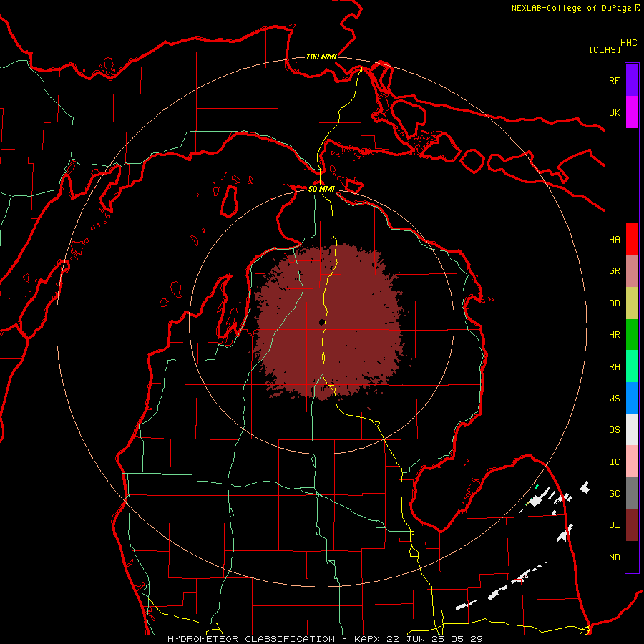Click the "HHC" product code text
The height and width of the screenshot is (644, 644).
coord(628,43)
